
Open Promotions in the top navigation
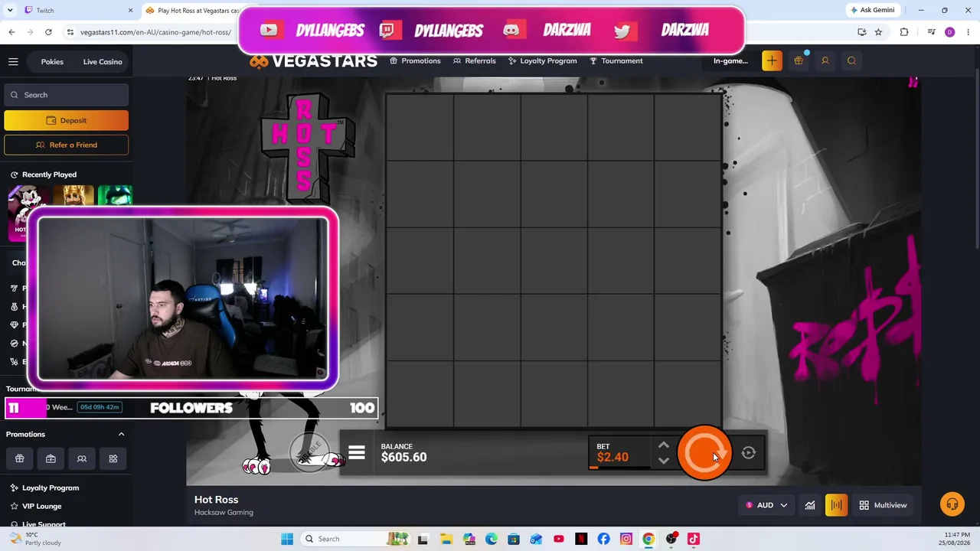[x=415, y=60]
